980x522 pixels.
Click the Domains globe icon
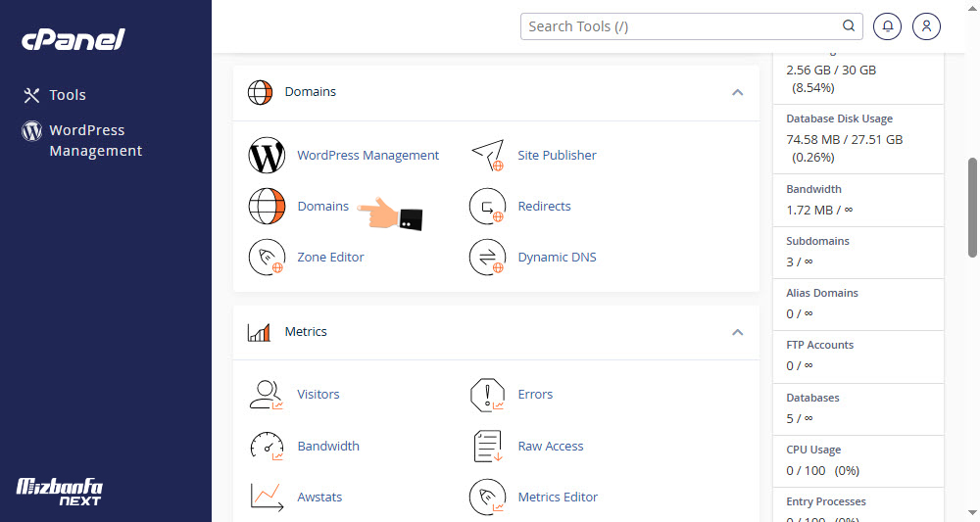[266, 207]
